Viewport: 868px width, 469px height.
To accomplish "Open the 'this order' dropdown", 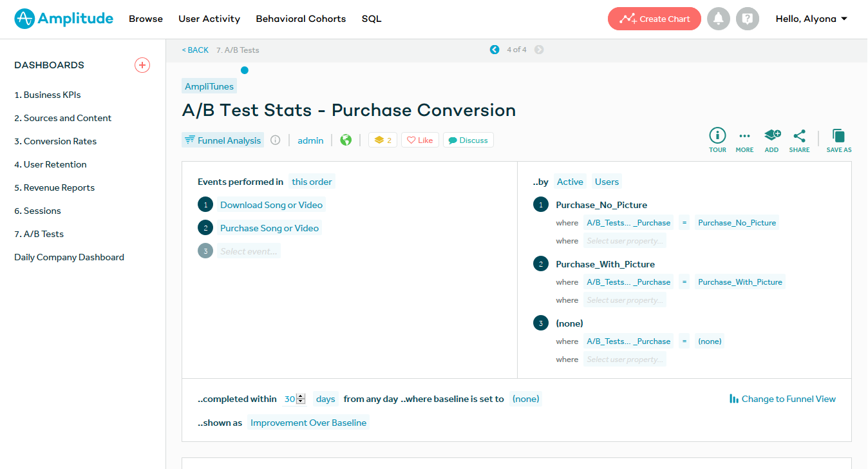I will [x=312, y=182].
